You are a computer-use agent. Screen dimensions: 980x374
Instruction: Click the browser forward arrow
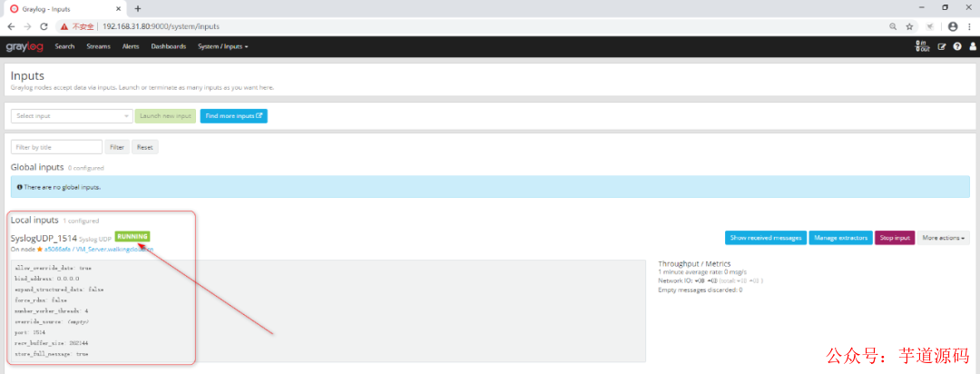(27, 27)
